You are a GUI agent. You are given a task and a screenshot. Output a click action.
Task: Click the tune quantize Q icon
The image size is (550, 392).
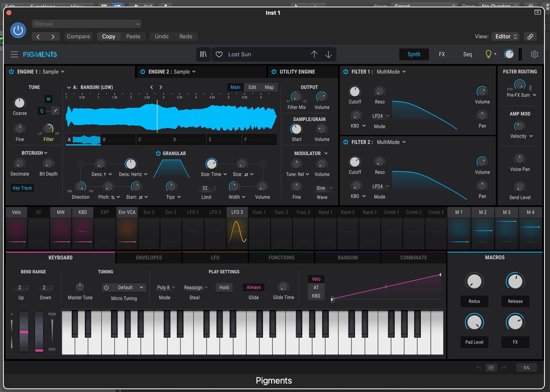point(42,111)
